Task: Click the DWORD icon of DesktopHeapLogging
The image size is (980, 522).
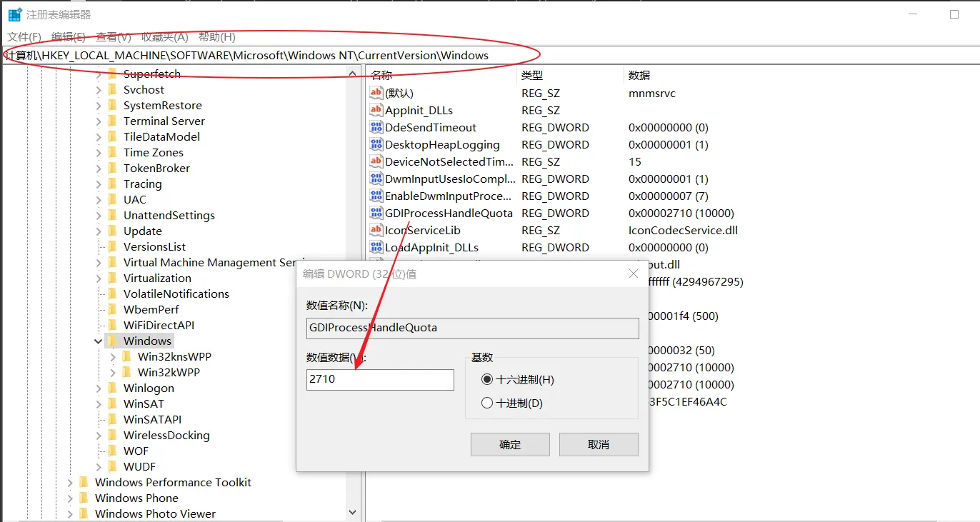Action: point(376,144)
